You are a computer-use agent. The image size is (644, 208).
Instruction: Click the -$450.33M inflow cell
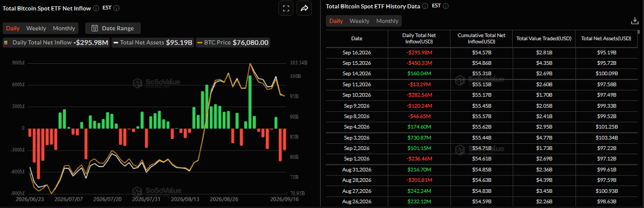419,63
